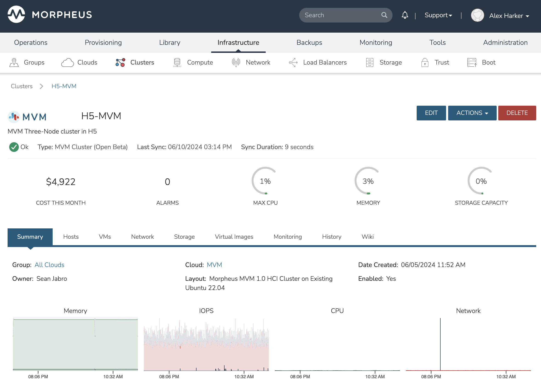This screenshot has width=541, height=392.
Task: Open the Library menu
Action: pyautogui.click(x=170, y=43)
